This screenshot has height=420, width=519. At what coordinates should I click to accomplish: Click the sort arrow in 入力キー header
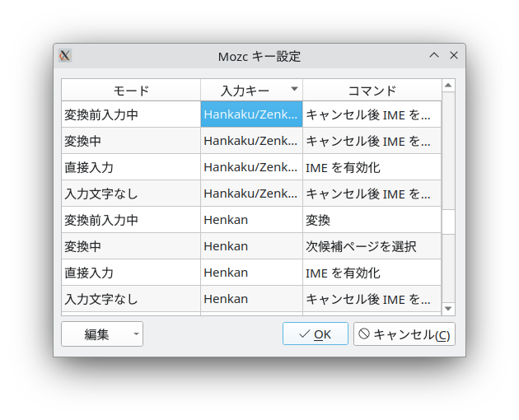coord(294,89)
